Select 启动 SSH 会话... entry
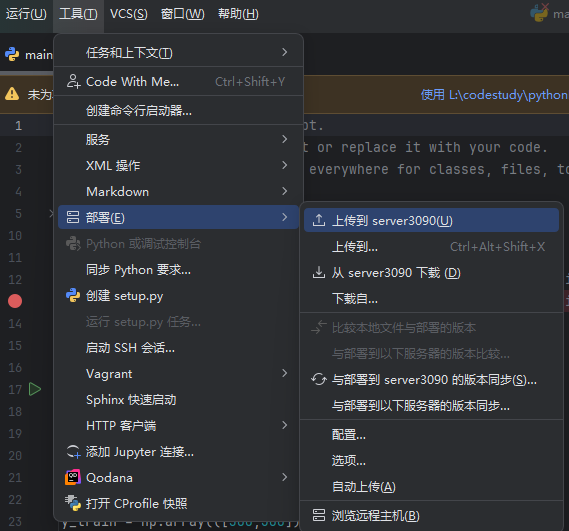This screenshot has height=531, width=569. (x=178, y=348)
